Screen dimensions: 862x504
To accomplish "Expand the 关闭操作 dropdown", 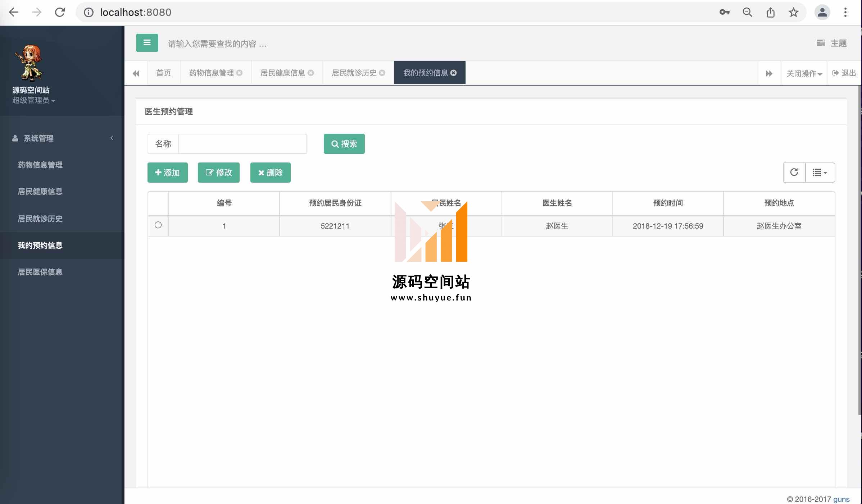I will 804,73.
